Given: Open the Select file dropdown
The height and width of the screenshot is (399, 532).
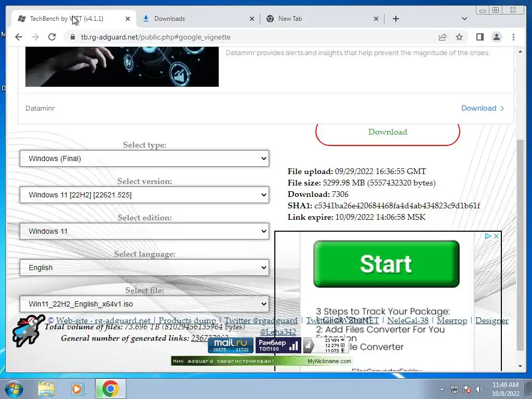Looking at the screenshot, I should pos(144,304).
